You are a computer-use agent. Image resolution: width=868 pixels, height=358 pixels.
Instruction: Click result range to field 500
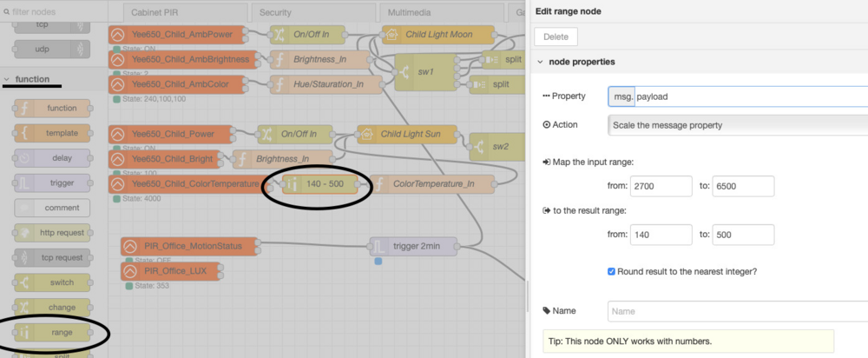tap(743, 235)
